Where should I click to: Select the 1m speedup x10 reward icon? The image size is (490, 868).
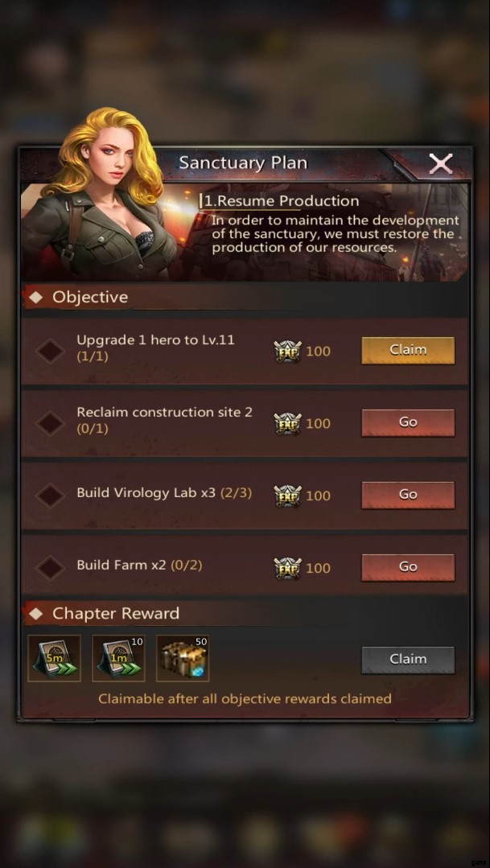118,658
